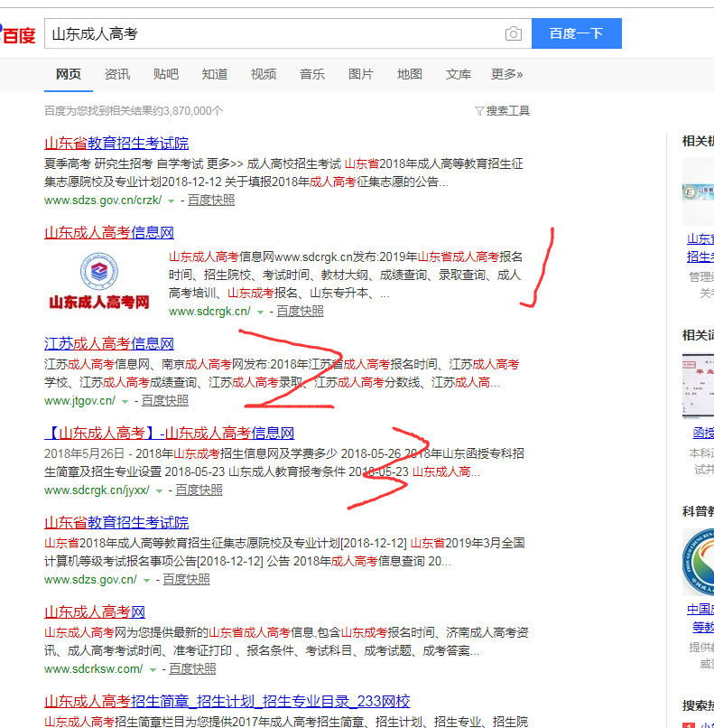Select the 图片 tab

(361, 74)
